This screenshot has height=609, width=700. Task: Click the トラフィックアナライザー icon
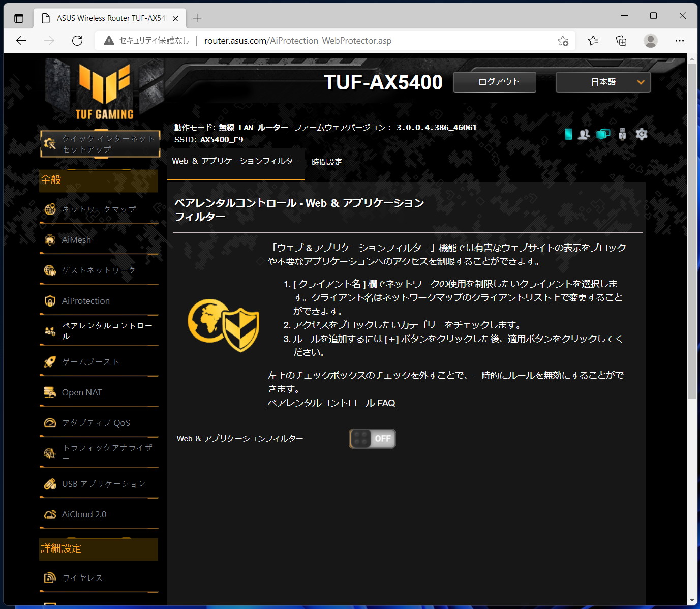(x=50, y=453)
